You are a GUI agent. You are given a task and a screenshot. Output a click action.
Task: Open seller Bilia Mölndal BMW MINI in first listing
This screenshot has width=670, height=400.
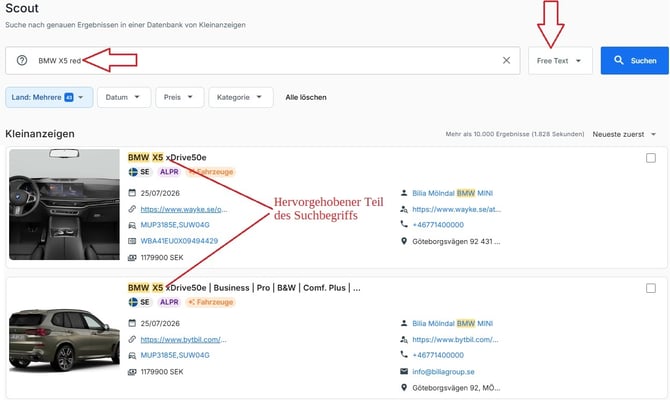(453, 193)
